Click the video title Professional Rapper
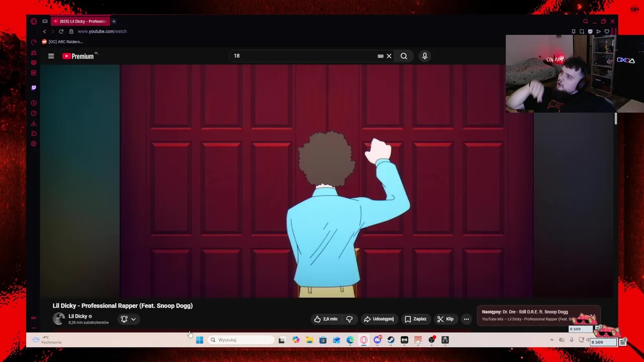644x362 pixels. (x=123, y=306)
